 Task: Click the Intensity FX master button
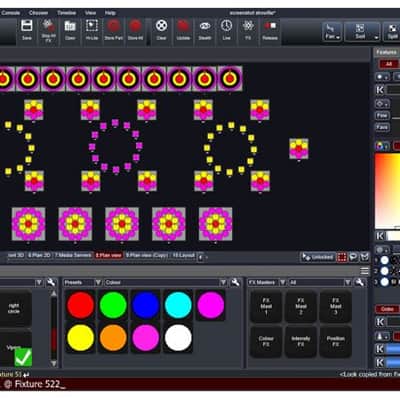pos(301,342)
